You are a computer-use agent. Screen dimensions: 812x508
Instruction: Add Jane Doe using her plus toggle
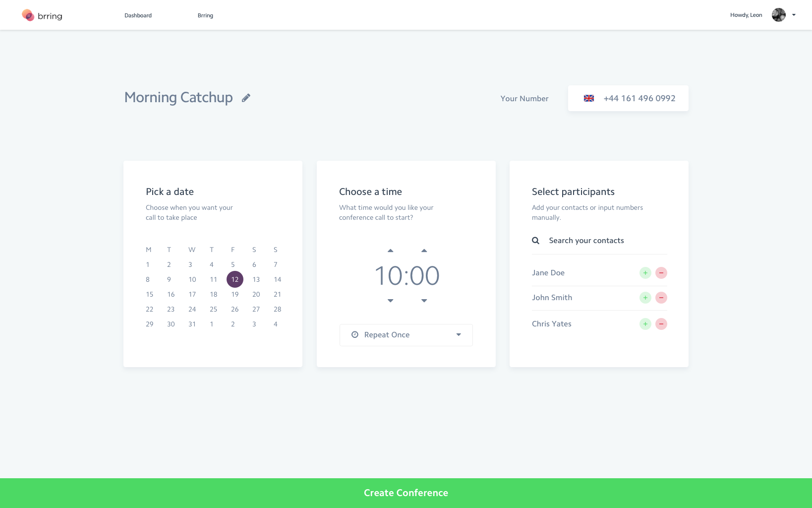point(645,273)
